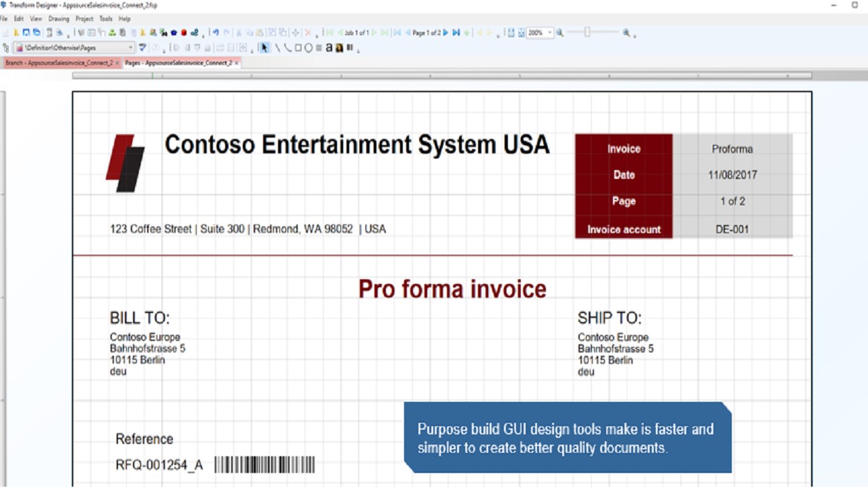Click the project tree icon beside path dropdown
Viewport: 868px width, 488px height.
pos(5,47)
